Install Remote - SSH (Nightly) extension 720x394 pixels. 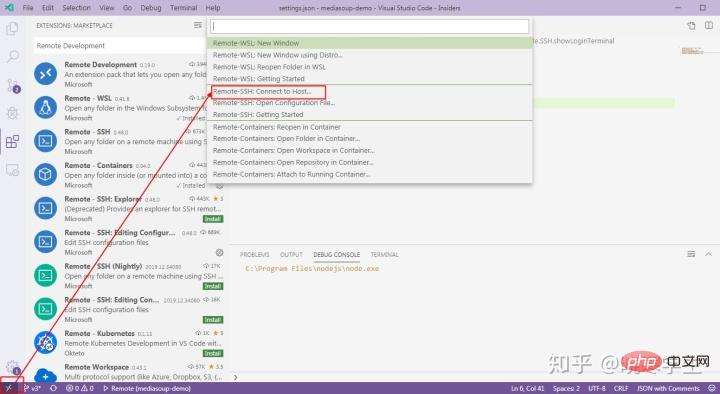tap(213, 286)
